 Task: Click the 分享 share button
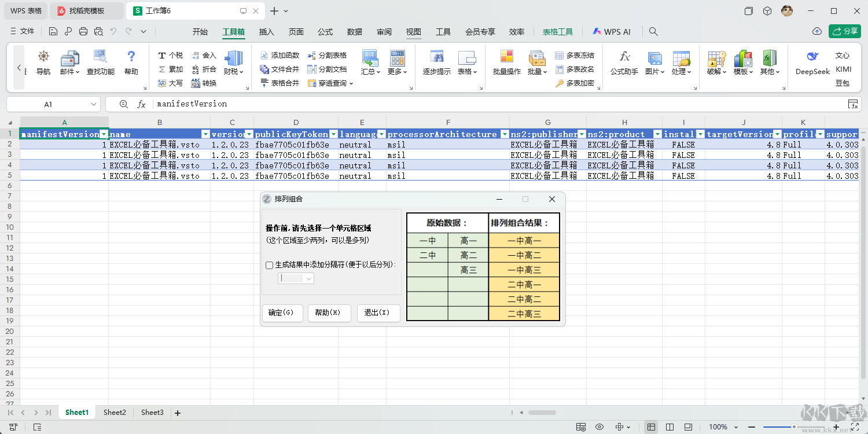click(x=845, y=31)
